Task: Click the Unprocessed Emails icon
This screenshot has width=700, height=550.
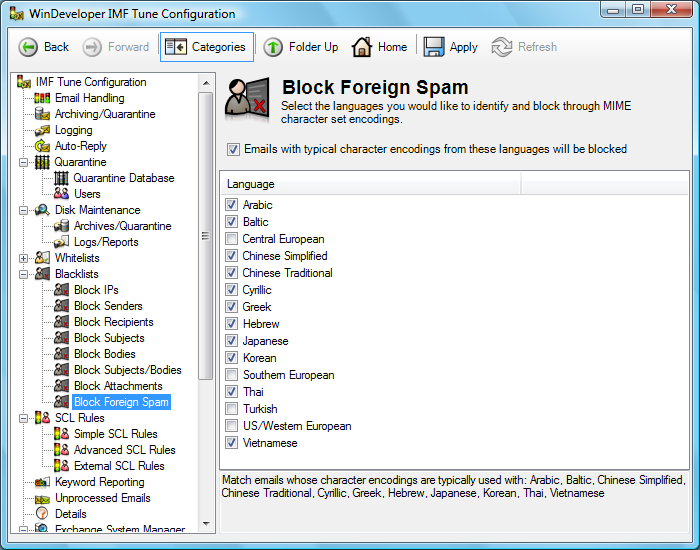Action: [42, 498]
